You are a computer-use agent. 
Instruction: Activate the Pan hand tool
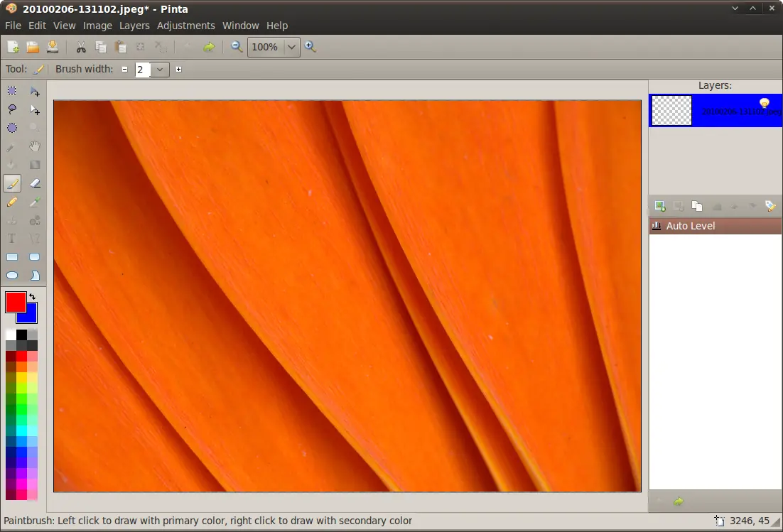34,146
